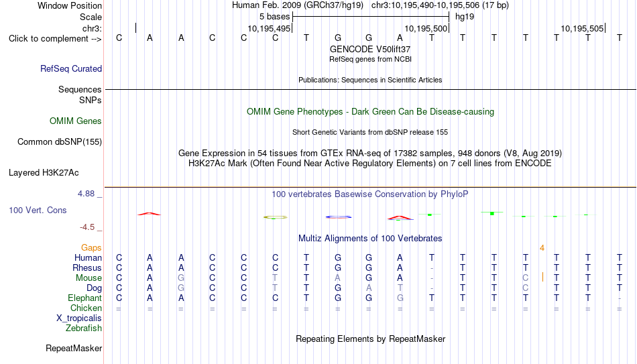
Task: Click 'Short Genetic Variants from dbSNP' title
Action: [370, 133]
